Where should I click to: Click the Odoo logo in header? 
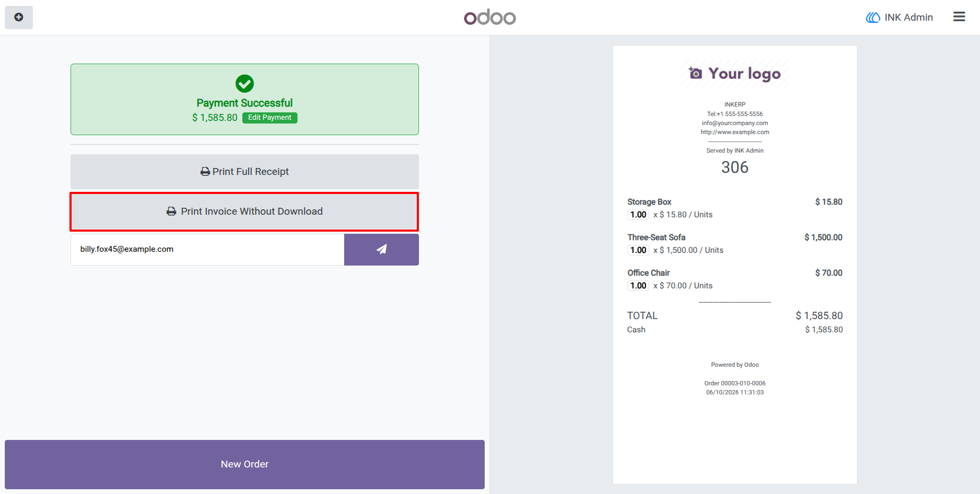tap(489, 17)
